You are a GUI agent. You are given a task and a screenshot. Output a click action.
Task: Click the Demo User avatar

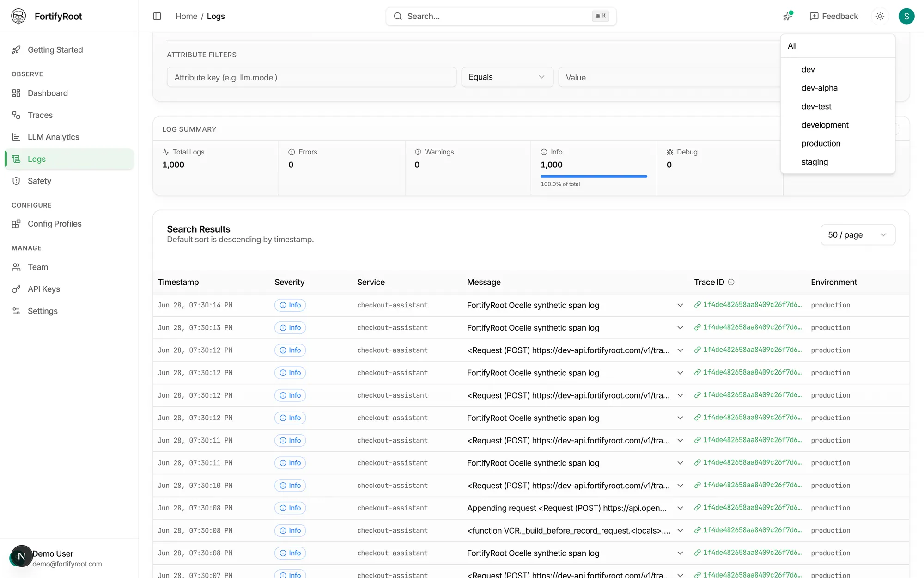(21, 556)
